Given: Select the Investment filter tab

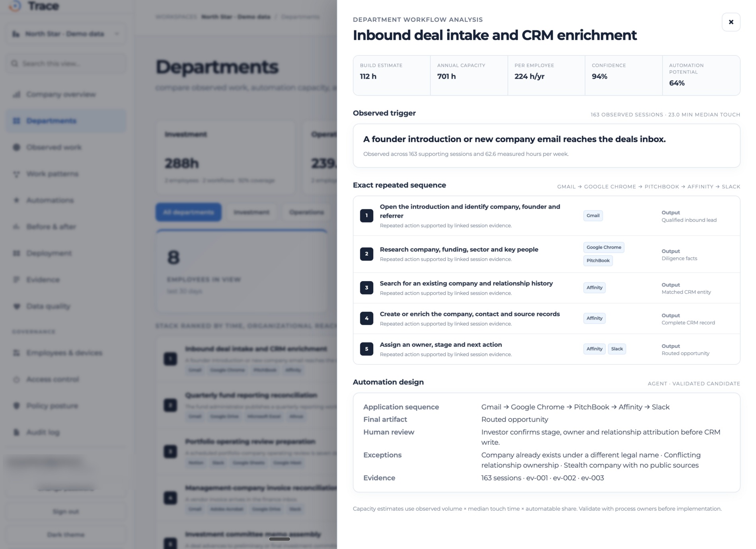Looking at the screenshot, I should 251,212.
